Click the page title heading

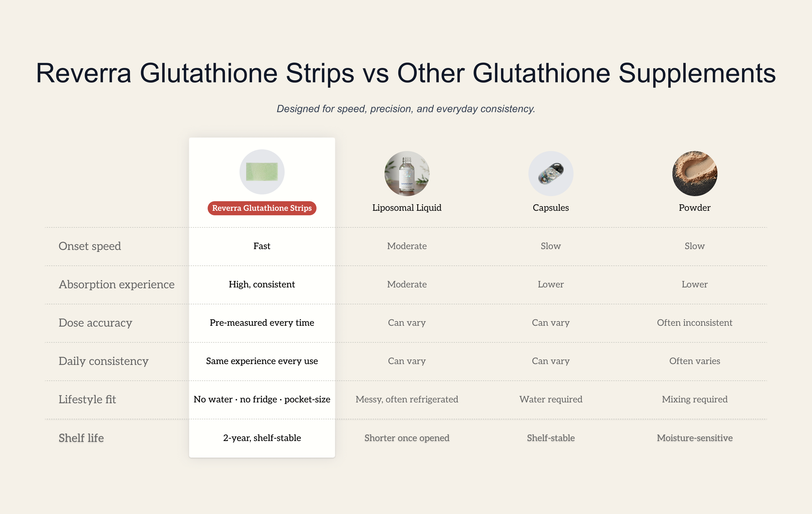(x=406, y=73)
